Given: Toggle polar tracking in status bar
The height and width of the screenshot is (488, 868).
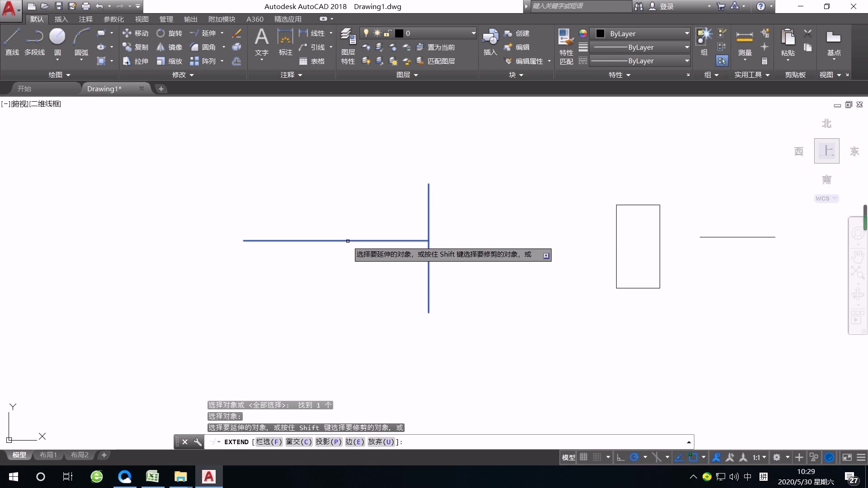Looking at the screenshot, I should (x=634, y=457).
